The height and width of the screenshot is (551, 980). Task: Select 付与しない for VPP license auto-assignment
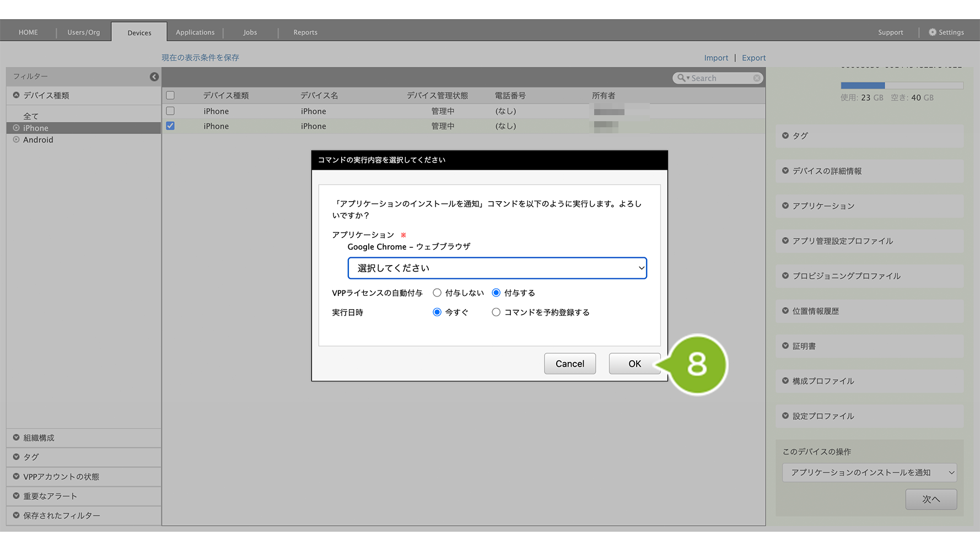click(x=437, y=293)
